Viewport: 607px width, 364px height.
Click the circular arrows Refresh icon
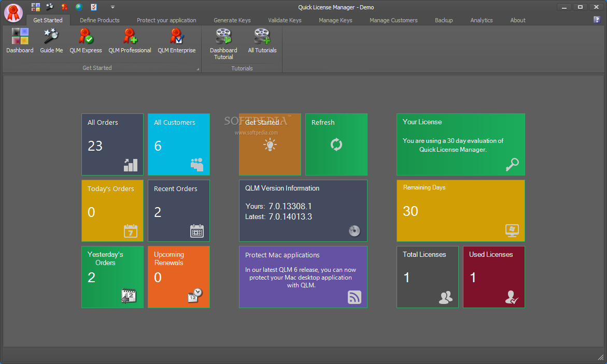pyautogui.click(x=336, y=144)
